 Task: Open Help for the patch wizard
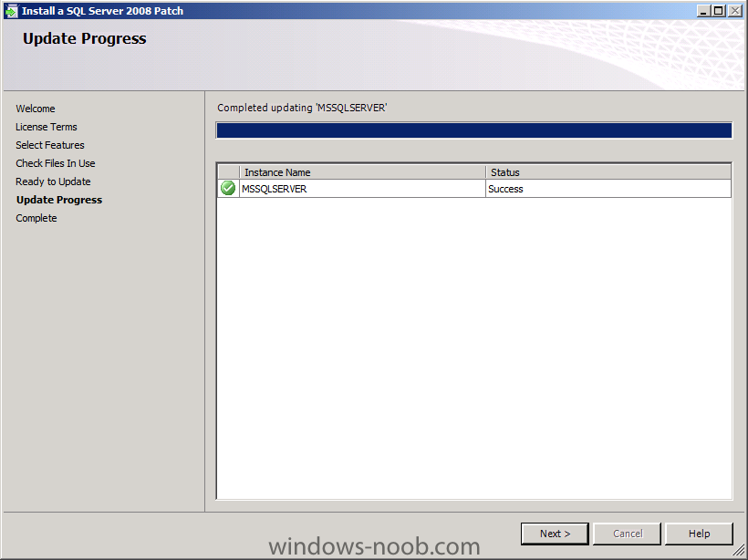tap(699, 534)
